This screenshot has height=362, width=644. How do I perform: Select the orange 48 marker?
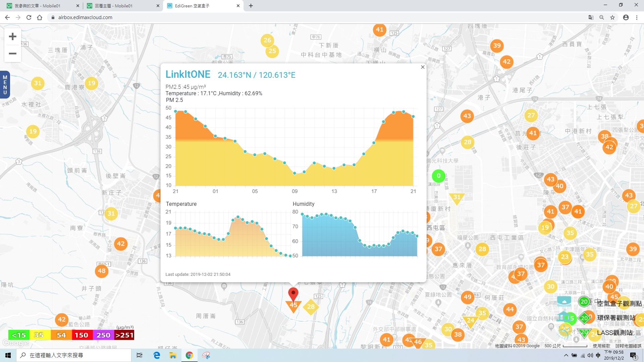(102, 271)
